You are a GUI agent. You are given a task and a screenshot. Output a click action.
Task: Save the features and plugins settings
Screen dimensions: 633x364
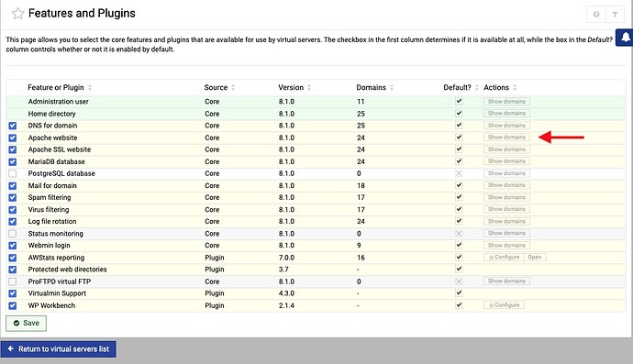pos(27,324)
